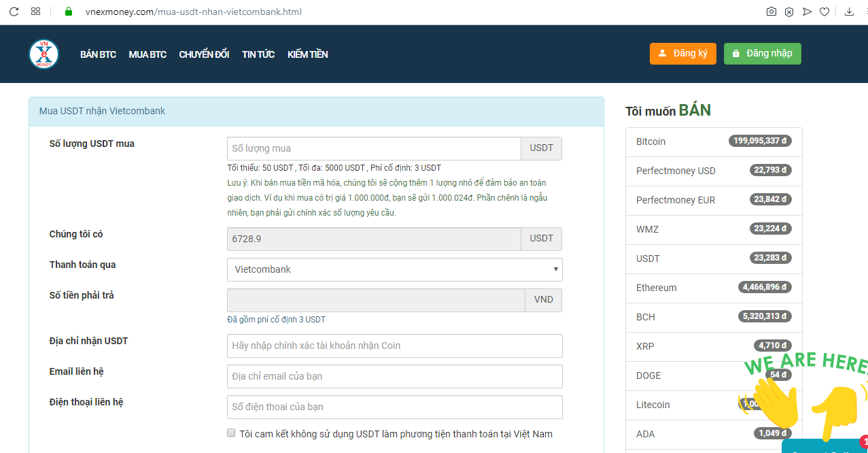868x453 pixels.
Task: Open the KIẾM TIỀN menu
Action: pos(307,54)
